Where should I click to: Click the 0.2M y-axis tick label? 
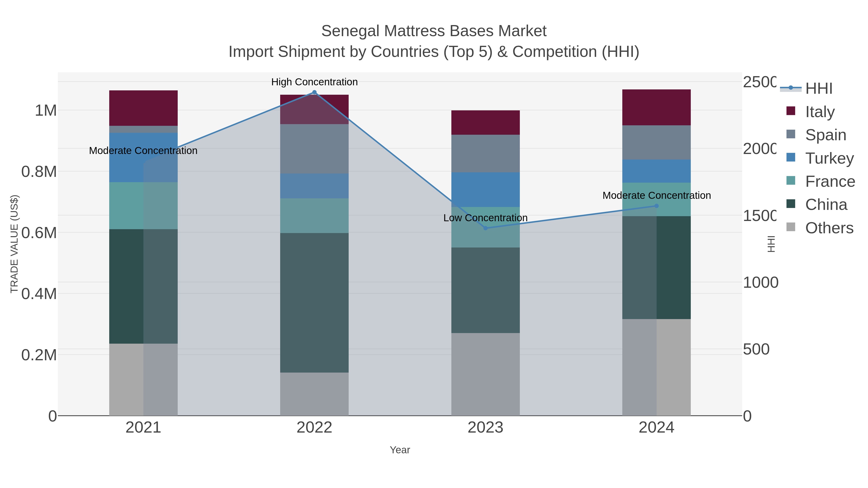point(39,355)
